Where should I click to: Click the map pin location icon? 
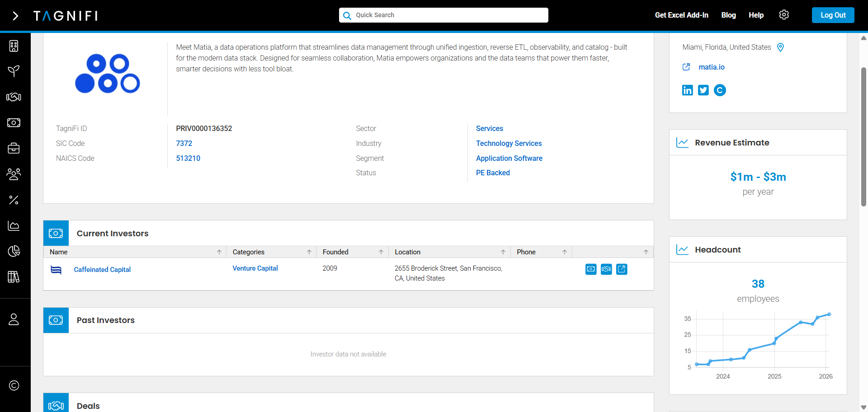tap(780, 47)
